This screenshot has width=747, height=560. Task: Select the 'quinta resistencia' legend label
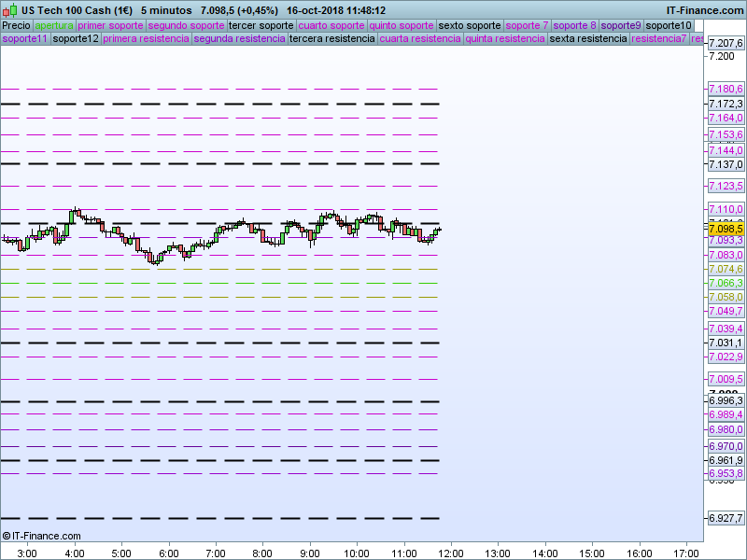tap(505, 38)
